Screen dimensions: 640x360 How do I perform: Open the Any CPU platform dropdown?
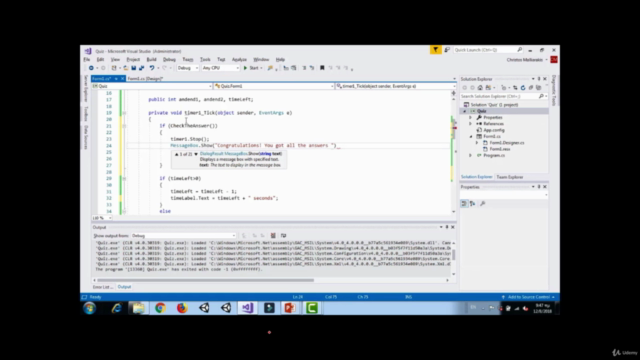(220, 68)
